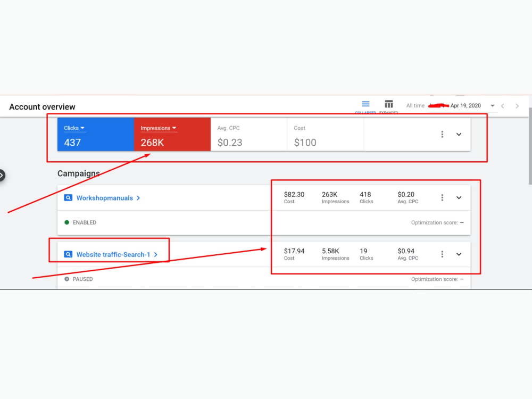This screenshot has height=399, width=532.
Task: Click the Website traffic-Search-1 search campaign icon
Action: [x=68, y=254]
